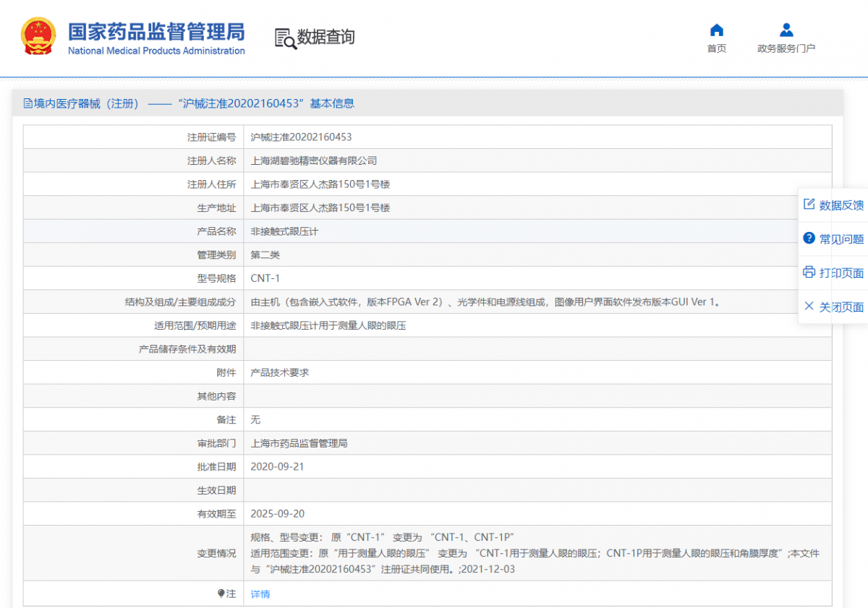Image resolution: width=868 pixels, height=608 pixels.
Task: Click the structure composition description text
Action: pos(486,302)
